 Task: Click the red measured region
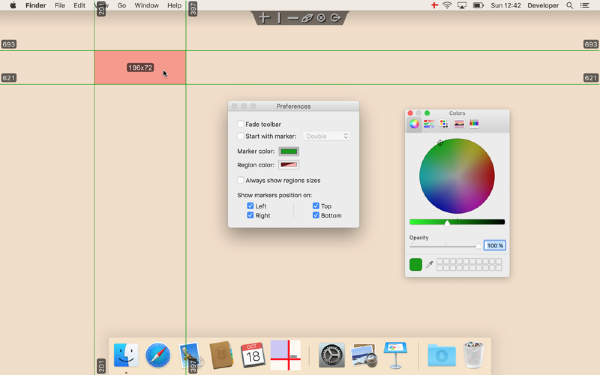point(140,67)
